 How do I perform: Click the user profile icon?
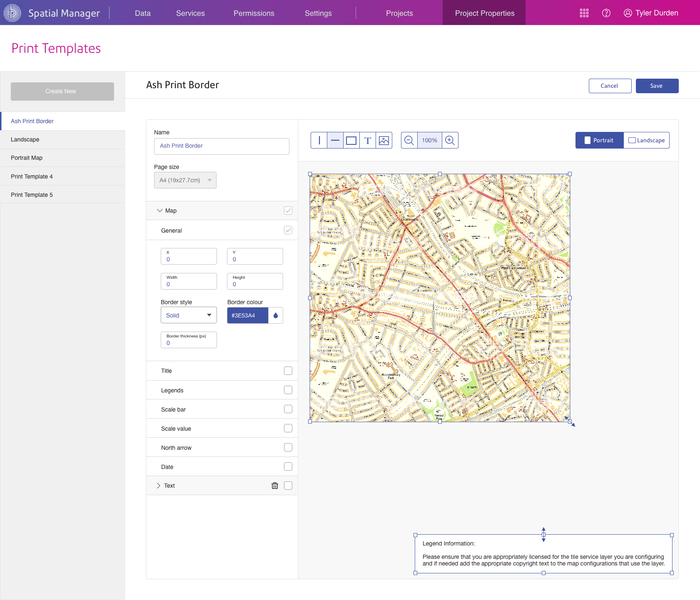point(628,13)
